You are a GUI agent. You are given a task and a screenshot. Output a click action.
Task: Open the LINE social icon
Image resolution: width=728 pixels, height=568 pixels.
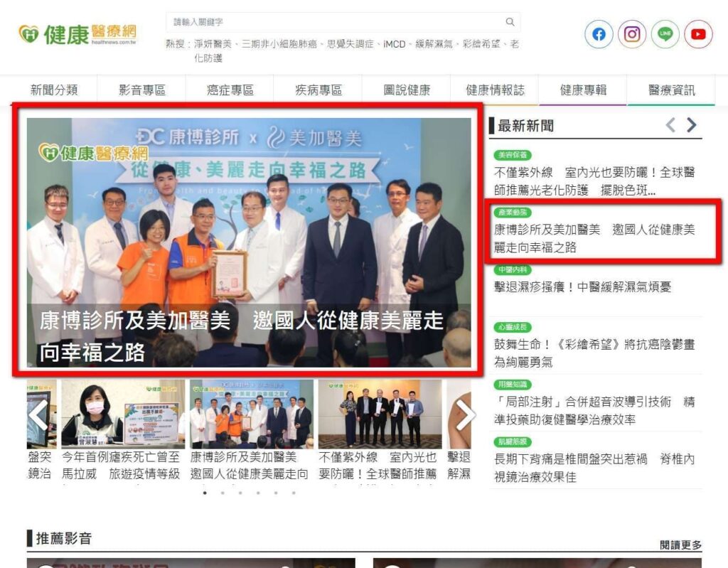[665, 34]
